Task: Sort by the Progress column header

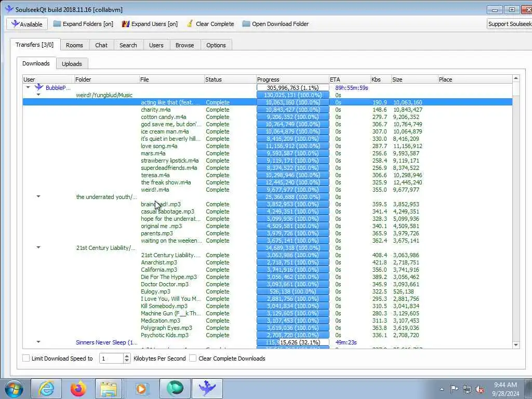Action: 292,79
